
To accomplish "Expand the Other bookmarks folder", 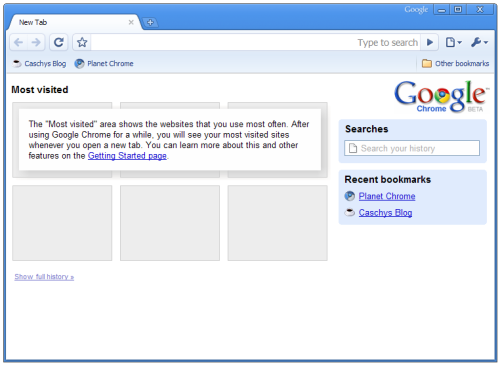I will (455, 63).
